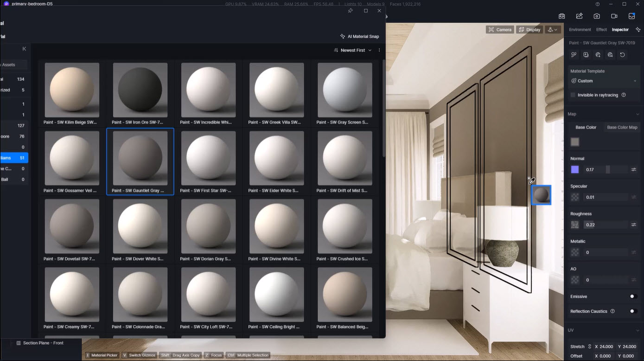Viewport: 644px width, 361px height.
Task: Turn on Reflection Caustics toggle
Action: [633, 311]
